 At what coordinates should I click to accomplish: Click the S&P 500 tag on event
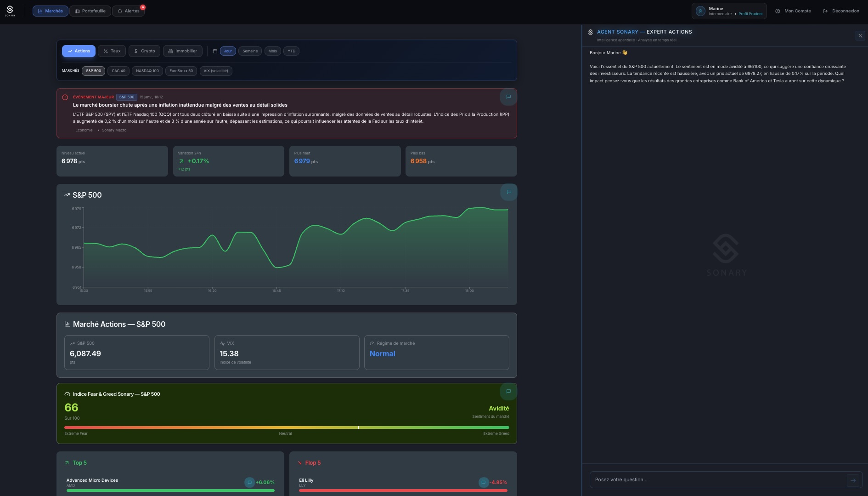[127, 97]
